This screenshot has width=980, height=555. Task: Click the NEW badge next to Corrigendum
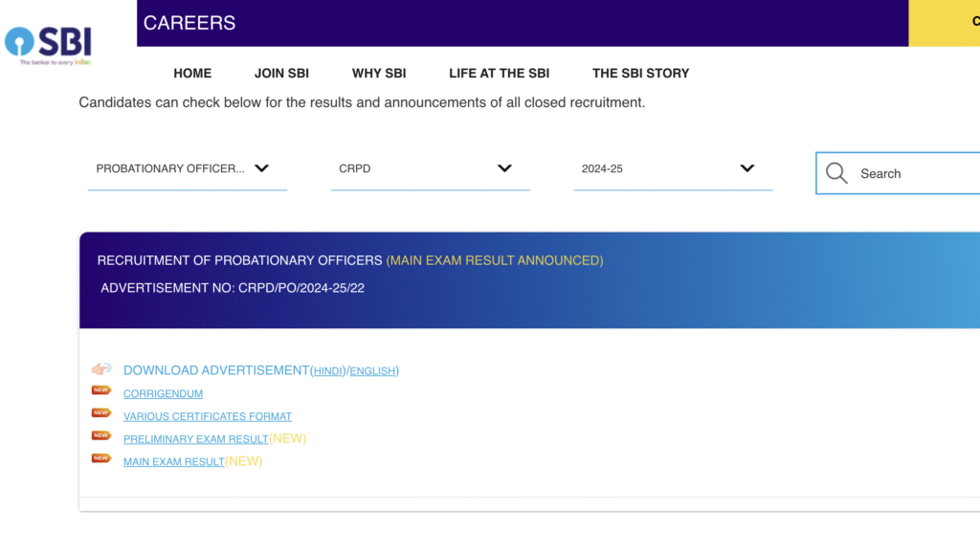tap(101, 390)
